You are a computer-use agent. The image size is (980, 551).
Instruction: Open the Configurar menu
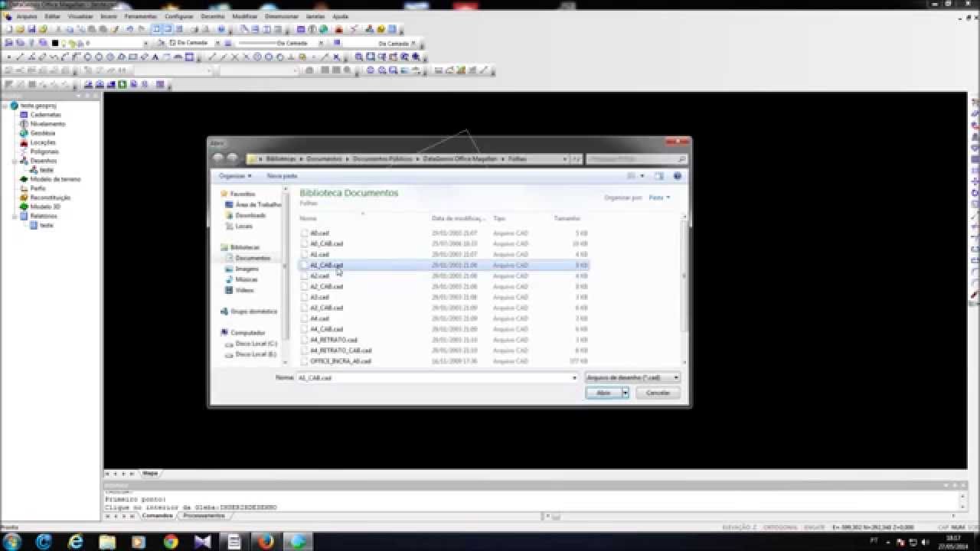pos(179,16)
